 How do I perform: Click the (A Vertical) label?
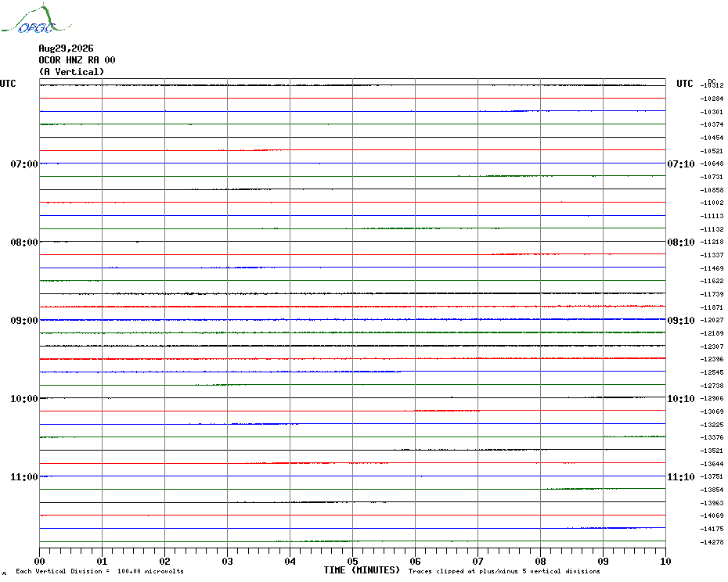71,71
